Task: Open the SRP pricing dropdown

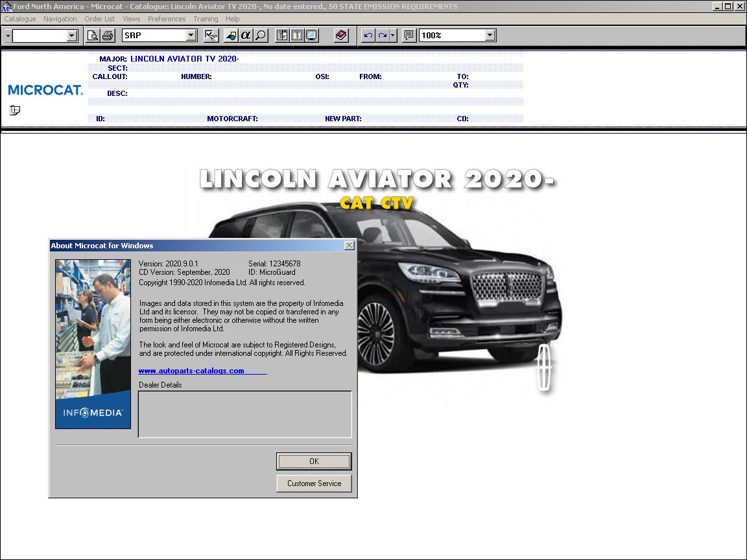Action: (x=190, y=35)
